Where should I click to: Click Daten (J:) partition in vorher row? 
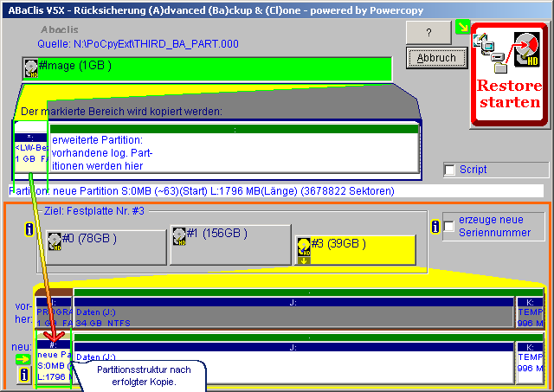tap(293, 314)
